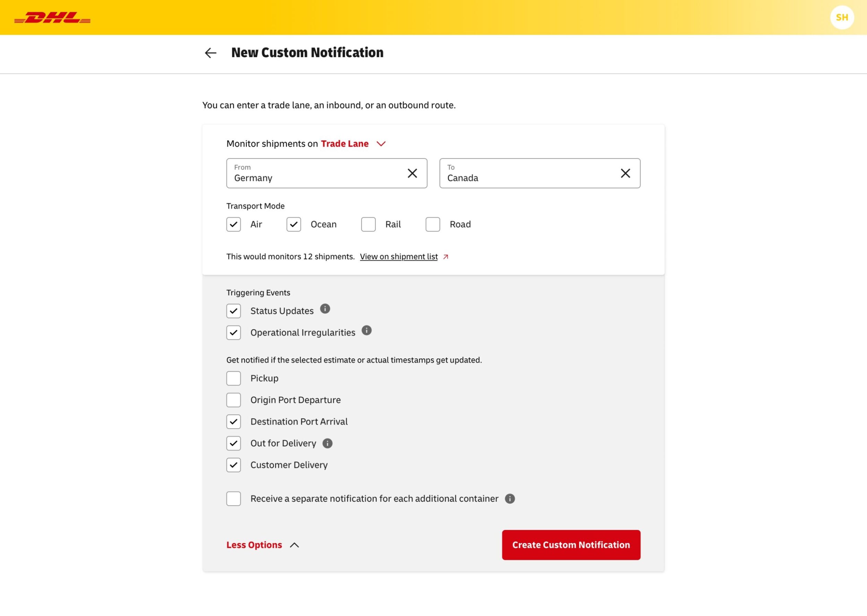Viewport: 867px width, 616px height.
Task: Uncheck the Ocean transport mode
Action: coord(294,224)
